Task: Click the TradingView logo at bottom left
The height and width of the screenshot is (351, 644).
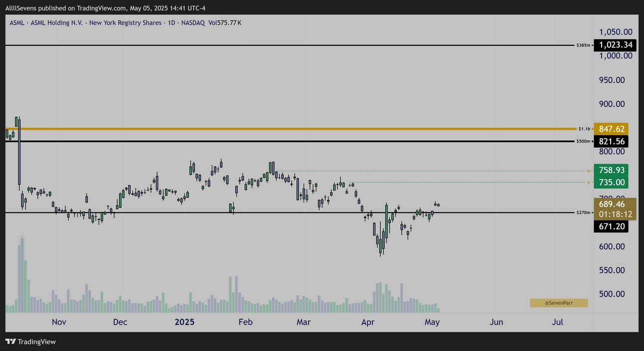Action: (30, 342)
